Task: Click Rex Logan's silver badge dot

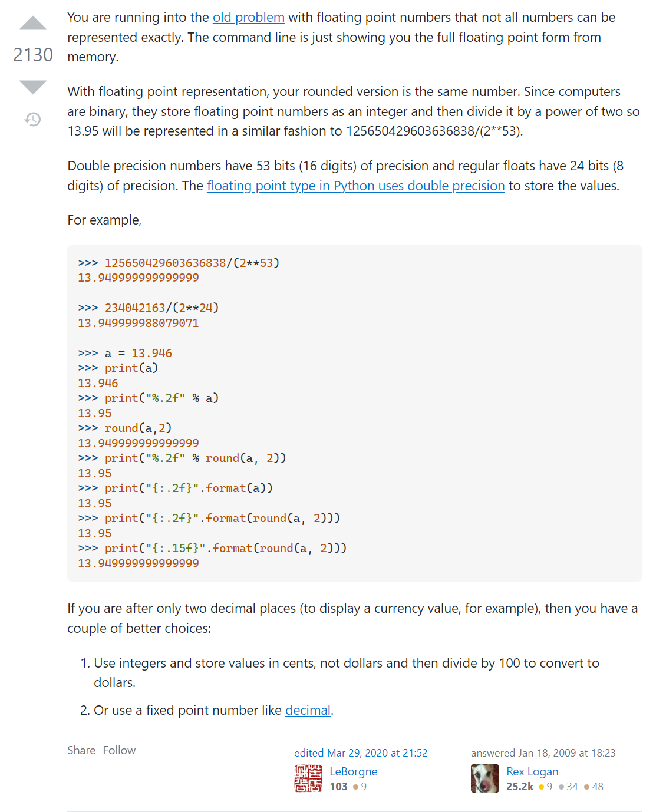Action: pos(561,787)
